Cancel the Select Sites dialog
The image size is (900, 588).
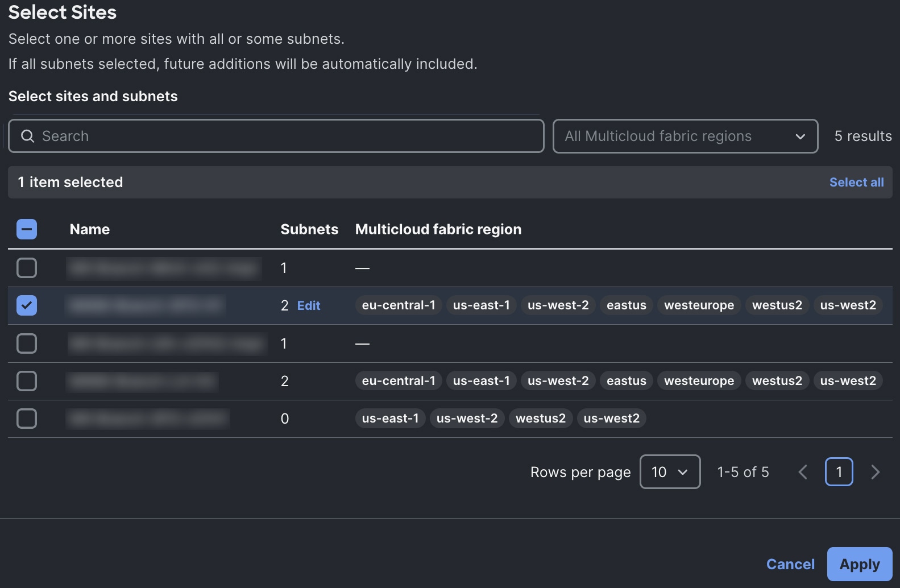point(790,564)
